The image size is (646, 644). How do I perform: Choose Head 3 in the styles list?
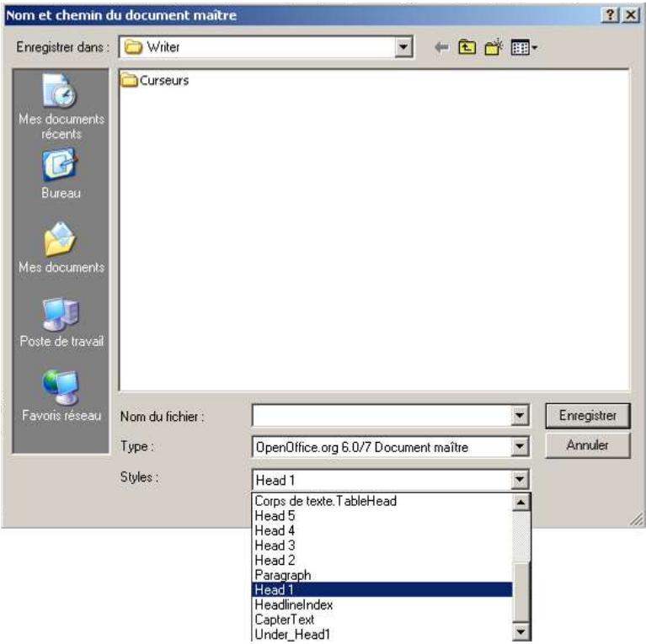tap(382, 546)
